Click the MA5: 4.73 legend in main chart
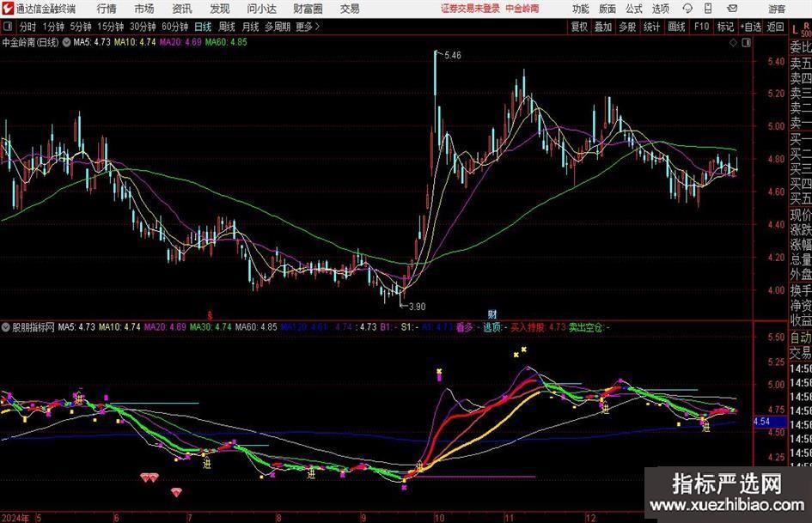The image size is (812, 523). 92,42
